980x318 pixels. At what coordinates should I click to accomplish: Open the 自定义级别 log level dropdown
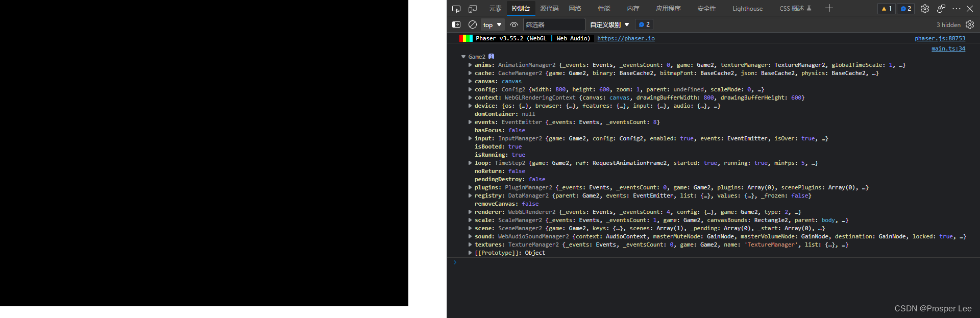tap(609, 25)
